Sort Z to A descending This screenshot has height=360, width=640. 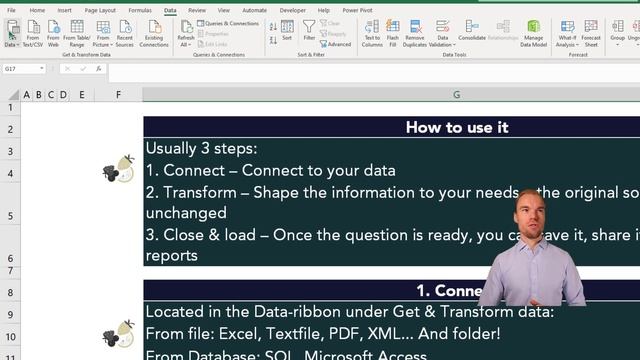[x=273, y=40]
